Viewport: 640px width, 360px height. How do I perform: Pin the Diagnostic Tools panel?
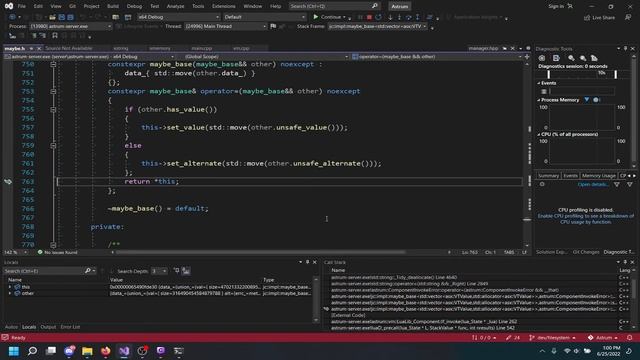[x=625, y=49]
